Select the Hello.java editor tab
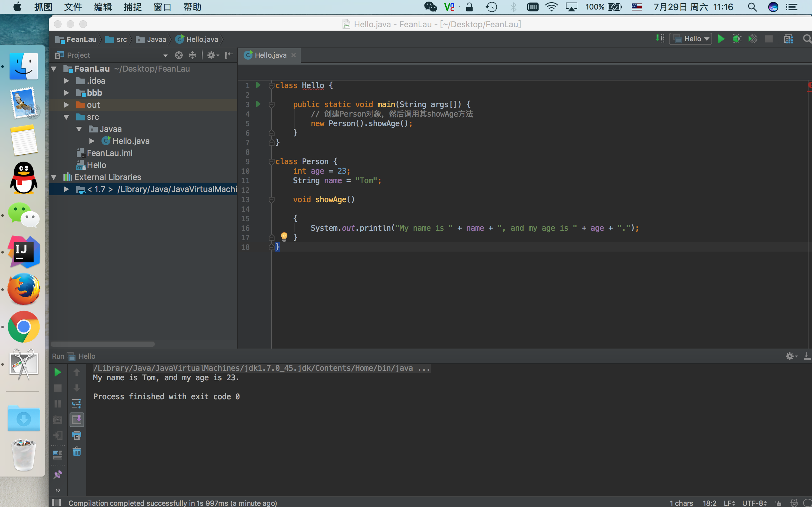The image size is (812, 507). [x=270, y=55]
